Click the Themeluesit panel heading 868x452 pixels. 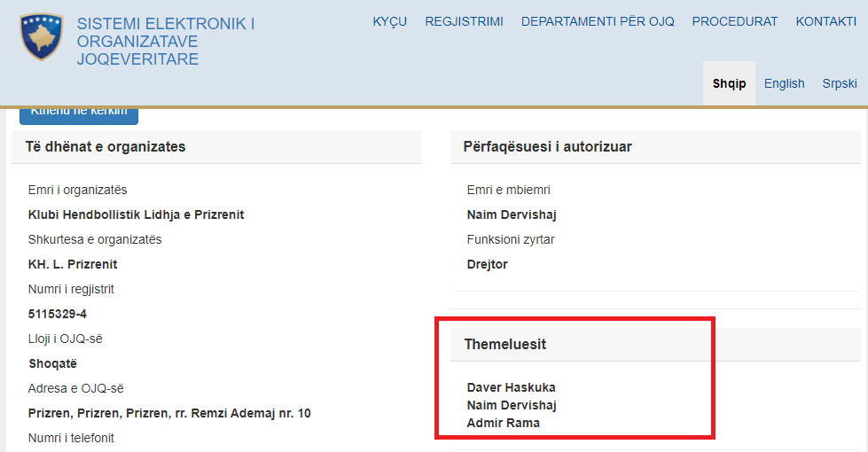(505, 344)
